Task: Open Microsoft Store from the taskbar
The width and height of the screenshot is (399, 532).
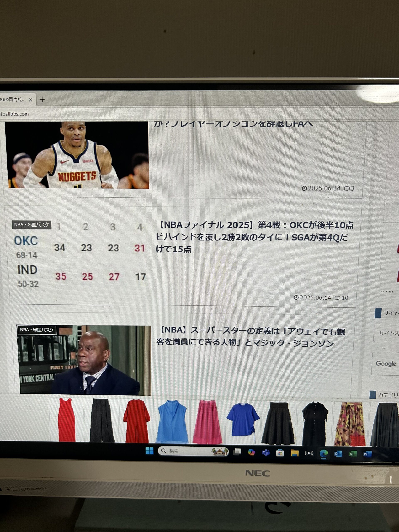Action: coord(280,453)
